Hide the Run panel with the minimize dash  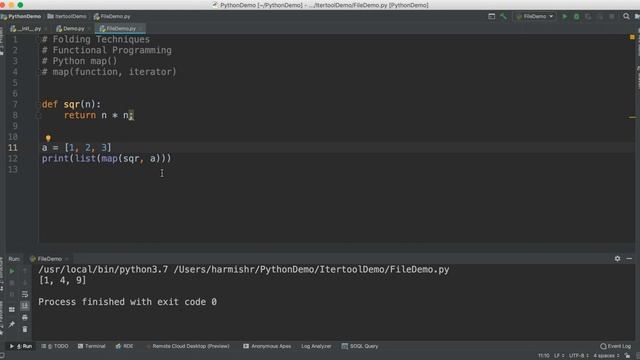(x=629, y=258)
